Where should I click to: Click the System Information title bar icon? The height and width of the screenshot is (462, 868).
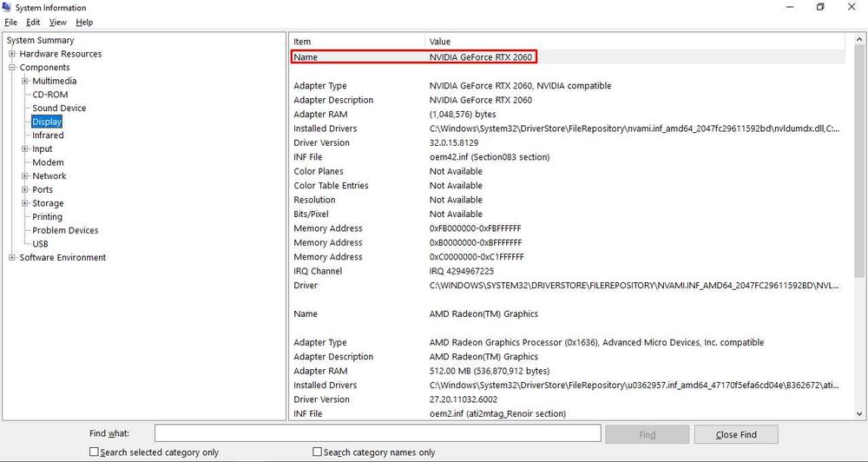coord(7,7)
